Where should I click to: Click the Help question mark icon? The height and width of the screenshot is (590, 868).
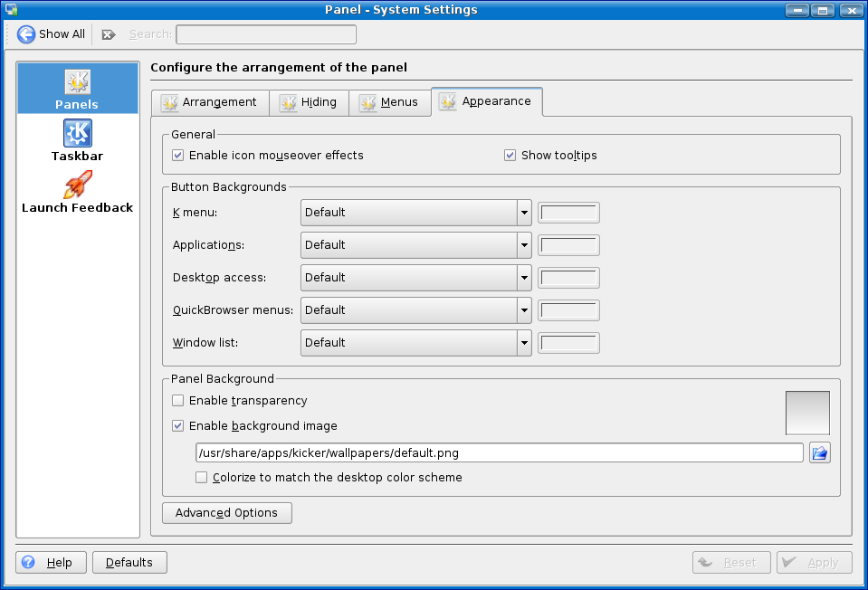28,562
